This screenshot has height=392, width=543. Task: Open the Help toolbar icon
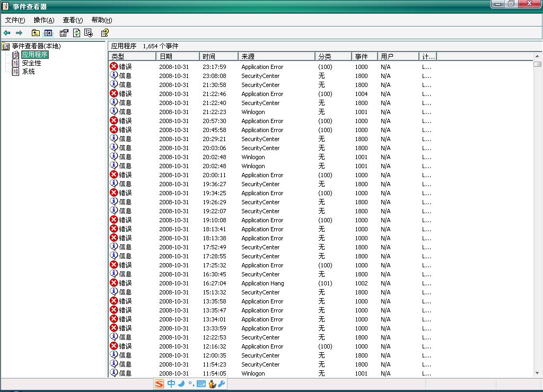pos(104,33)
